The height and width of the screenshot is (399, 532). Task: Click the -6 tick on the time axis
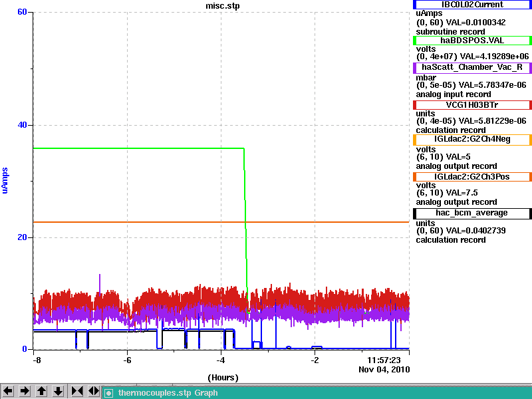127,360
